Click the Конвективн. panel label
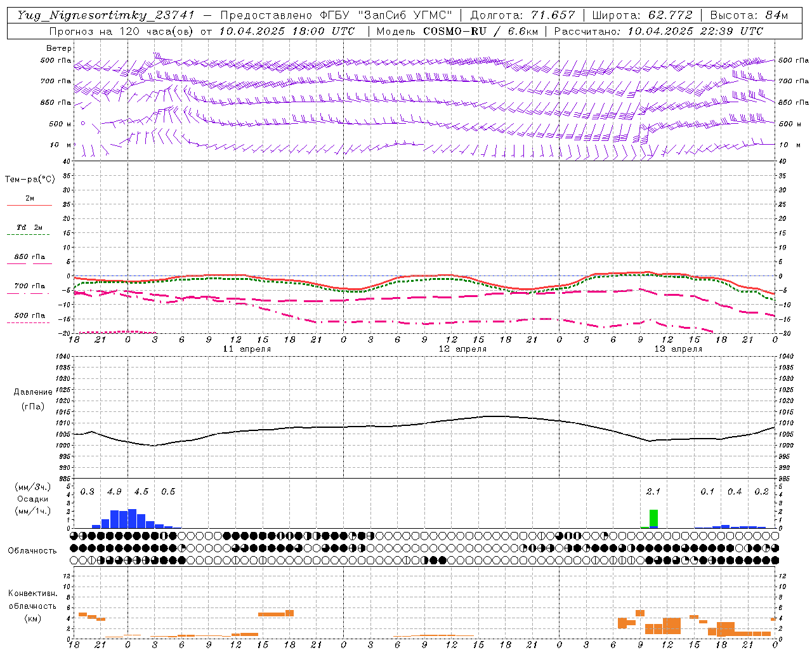This screenshot has height=650, width=812. [32, 594]
